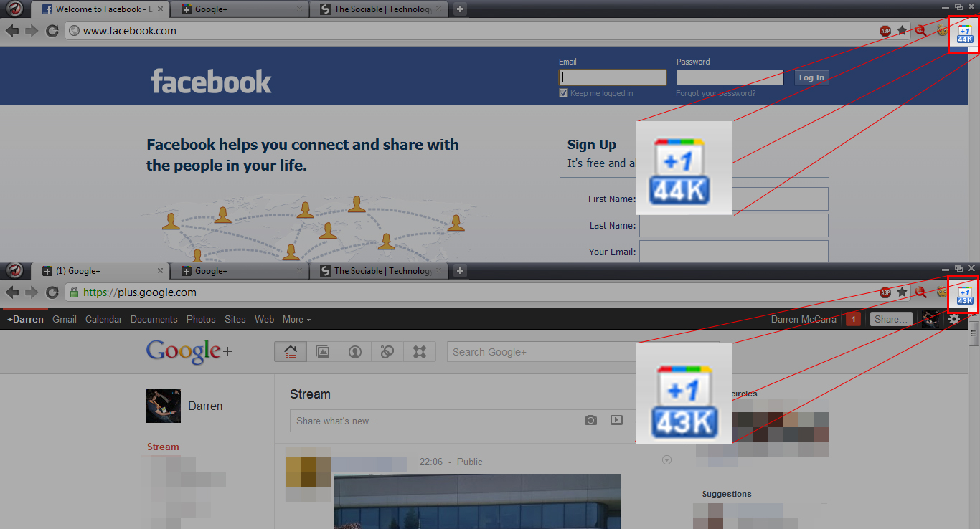This screenshot has width=980, height=529.
Task: Click the red notification badge showing 1
Action: pyautogui.click(x=853, y=319)
